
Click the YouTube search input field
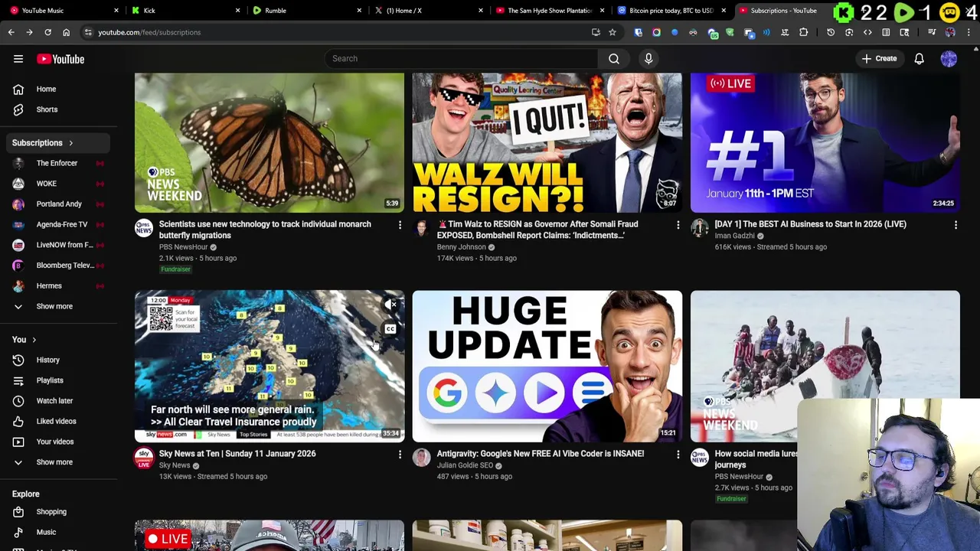[x=461, y=58]
